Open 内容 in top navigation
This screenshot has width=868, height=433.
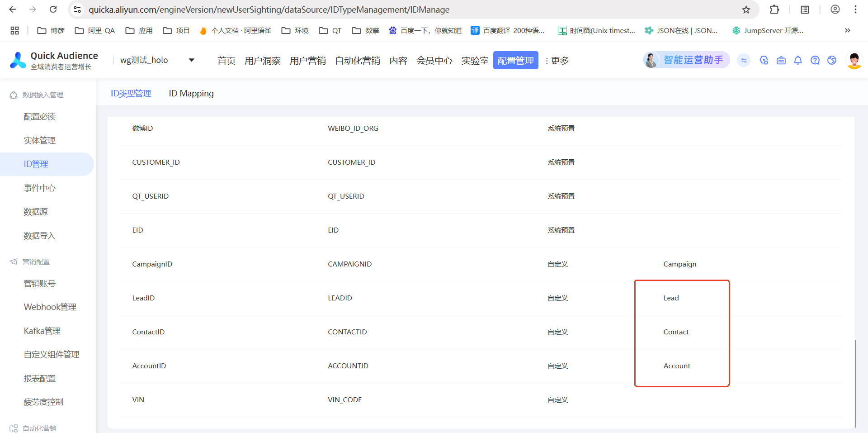pyautogui.click(x=398, y=61)
